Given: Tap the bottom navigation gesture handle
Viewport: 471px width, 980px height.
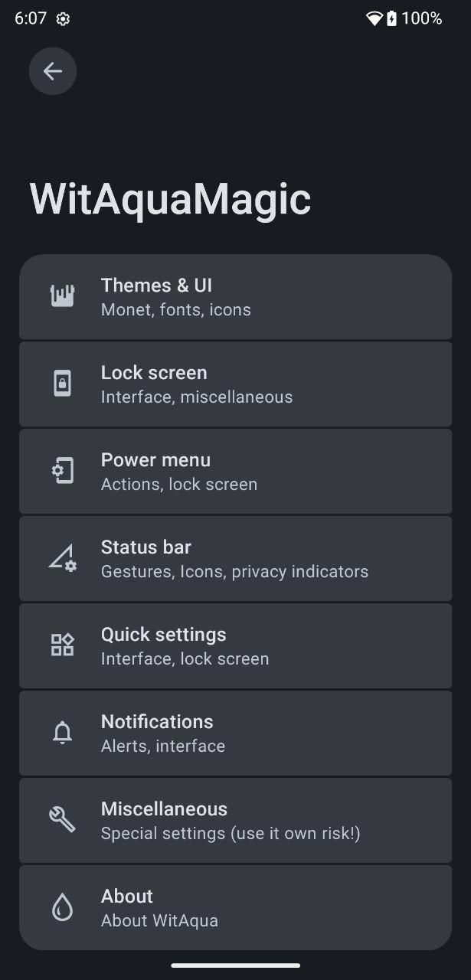Looking at the screenshot, I should click(235, 965).
